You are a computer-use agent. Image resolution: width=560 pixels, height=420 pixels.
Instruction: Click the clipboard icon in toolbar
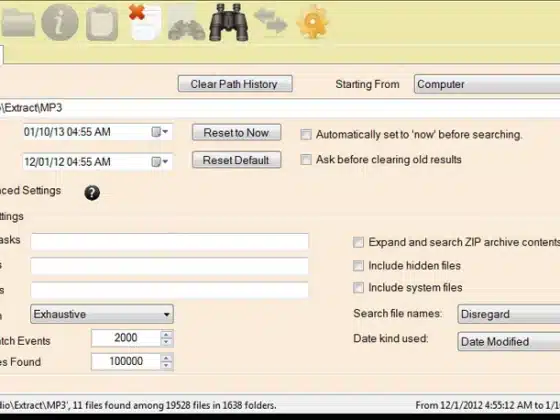102,23
